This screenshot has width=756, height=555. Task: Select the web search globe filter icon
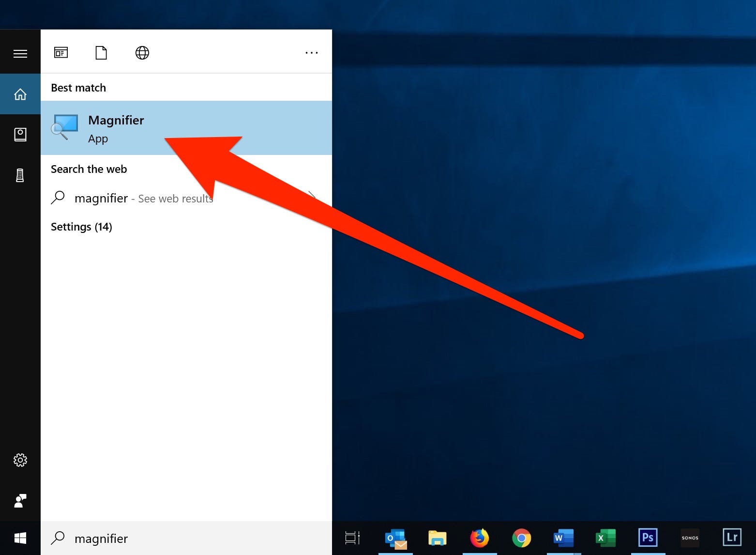pyautogui.click(x=142, y=53)
